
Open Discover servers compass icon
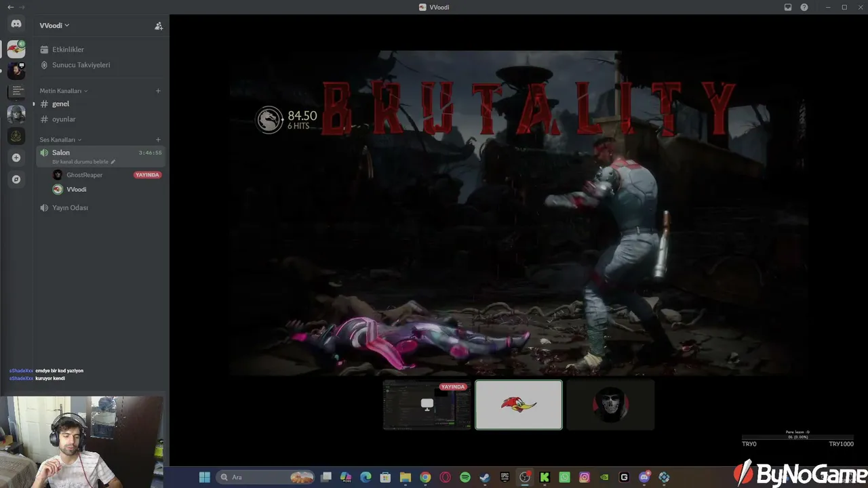click(16, 180)
